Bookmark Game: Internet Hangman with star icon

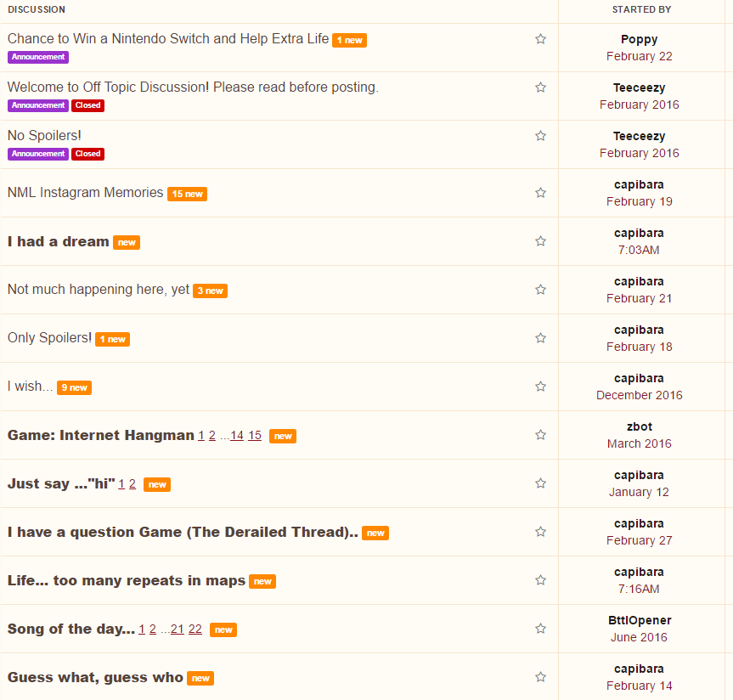point(540,435)
